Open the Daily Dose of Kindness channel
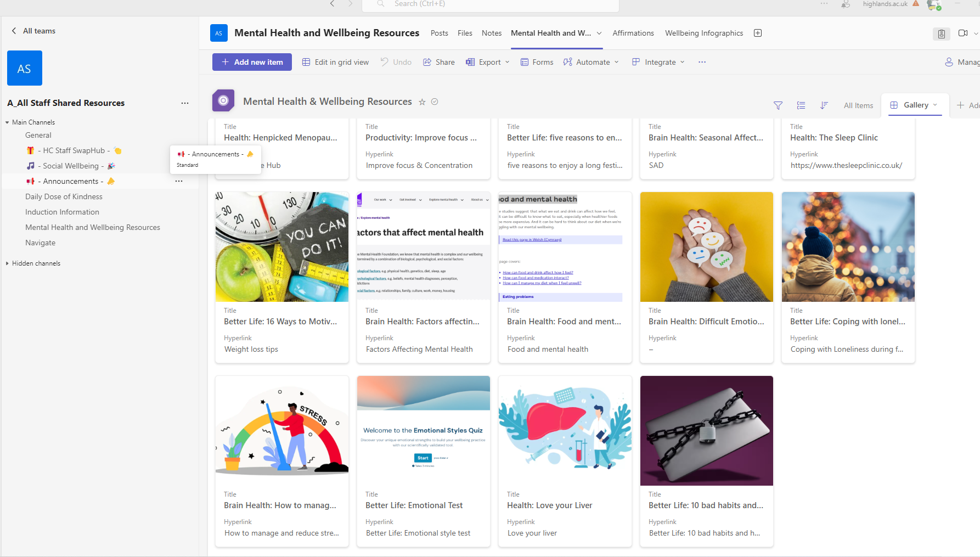This screenshot has height=557, width=980. tap(64, 196)
